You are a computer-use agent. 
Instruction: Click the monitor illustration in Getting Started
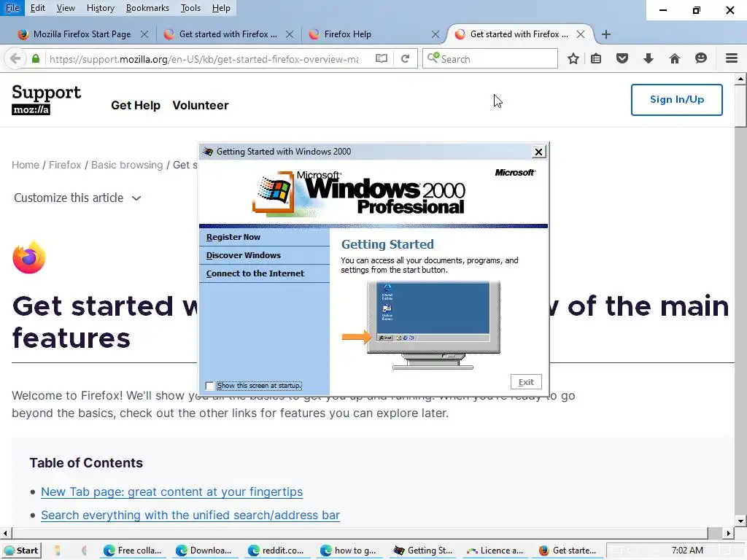tap(433, 324)
